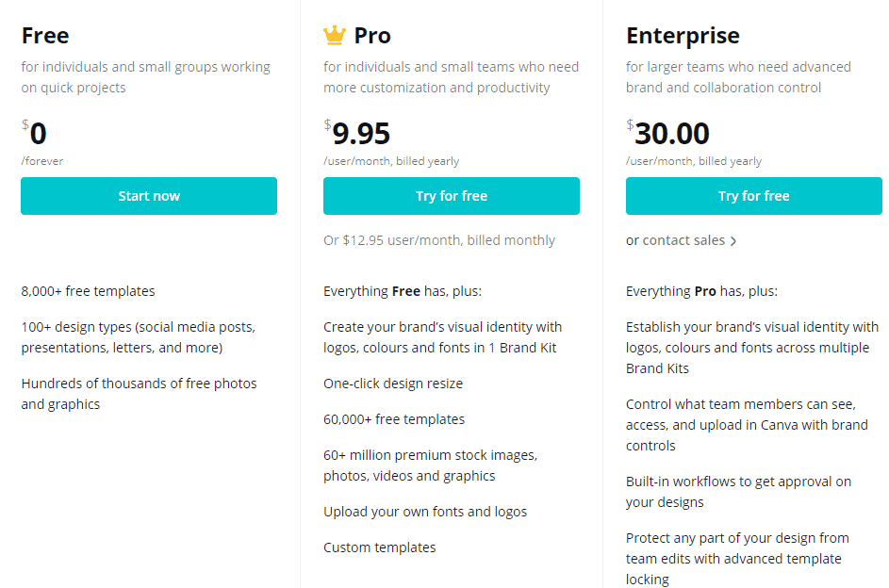Click Try for free under Enterprise plan

[753, 196]
